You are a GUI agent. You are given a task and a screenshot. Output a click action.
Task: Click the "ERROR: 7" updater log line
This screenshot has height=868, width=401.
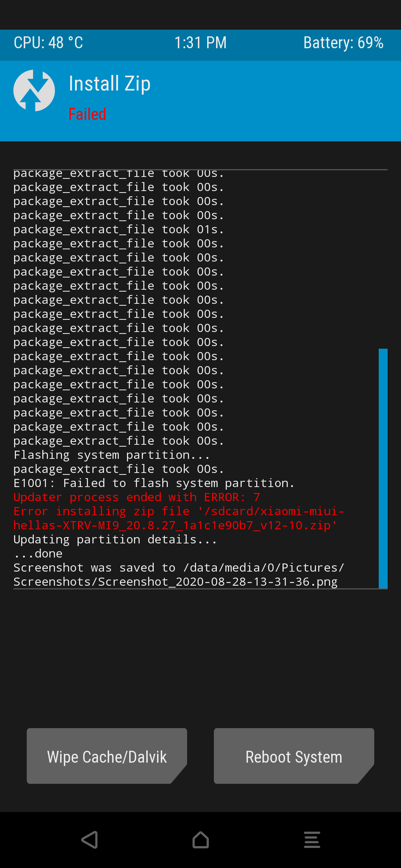[137, 497]
